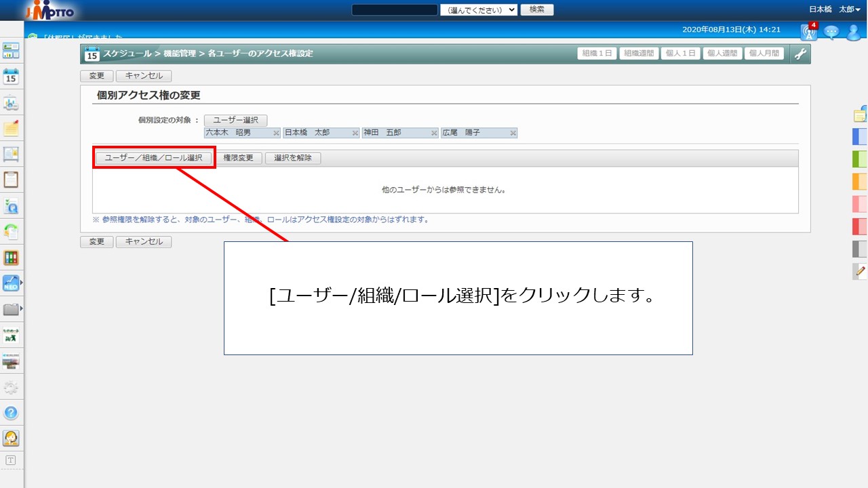868x488 pixels.
Task: Select the green color tab on right edge
Action: (860, 159)
